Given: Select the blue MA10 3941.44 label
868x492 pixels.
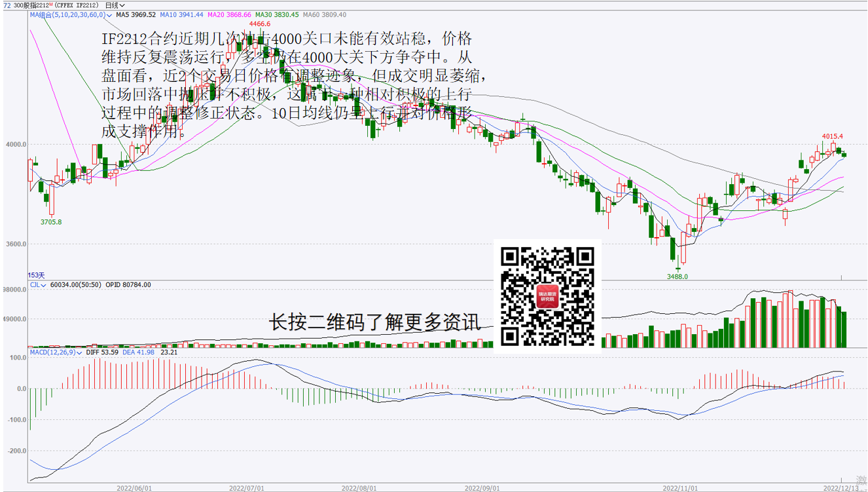Looking at the screenshot, I should pos(182,14).
